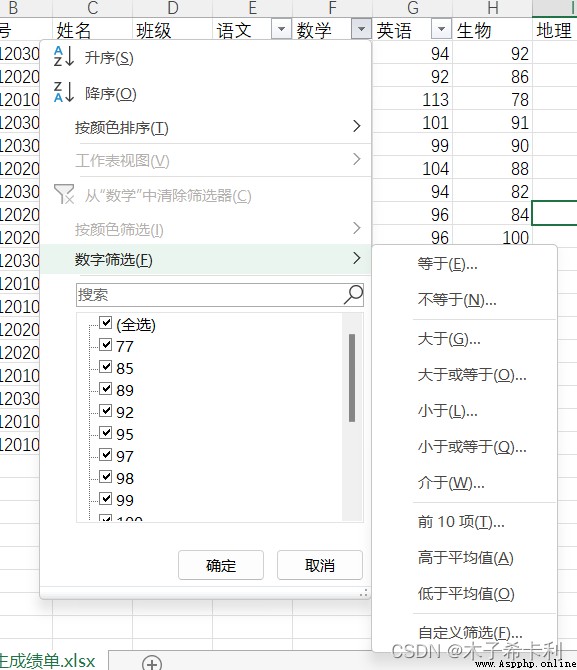The image size is (577, 670).
Task: Choose 大于(G)... filter
Action: click(x=449, y=339)
